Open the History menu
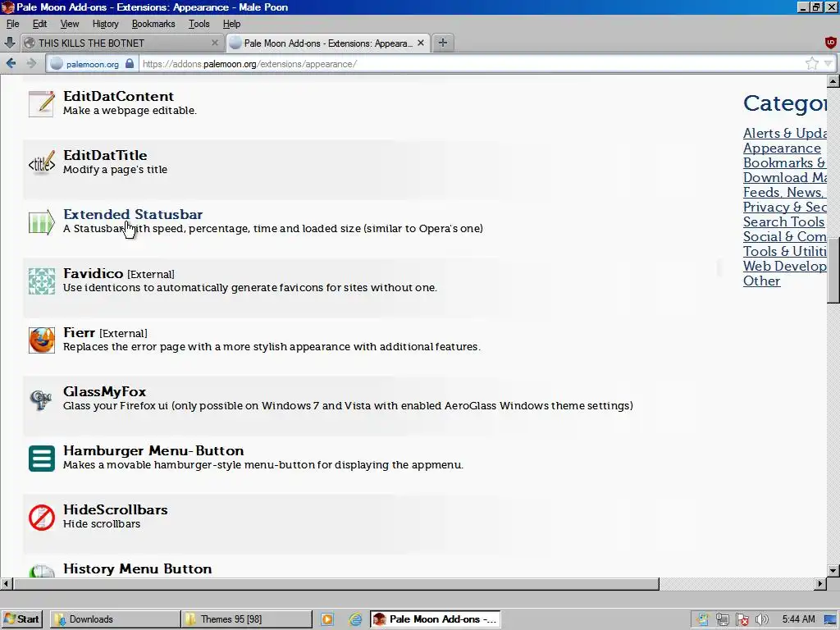 click(106, 24)
